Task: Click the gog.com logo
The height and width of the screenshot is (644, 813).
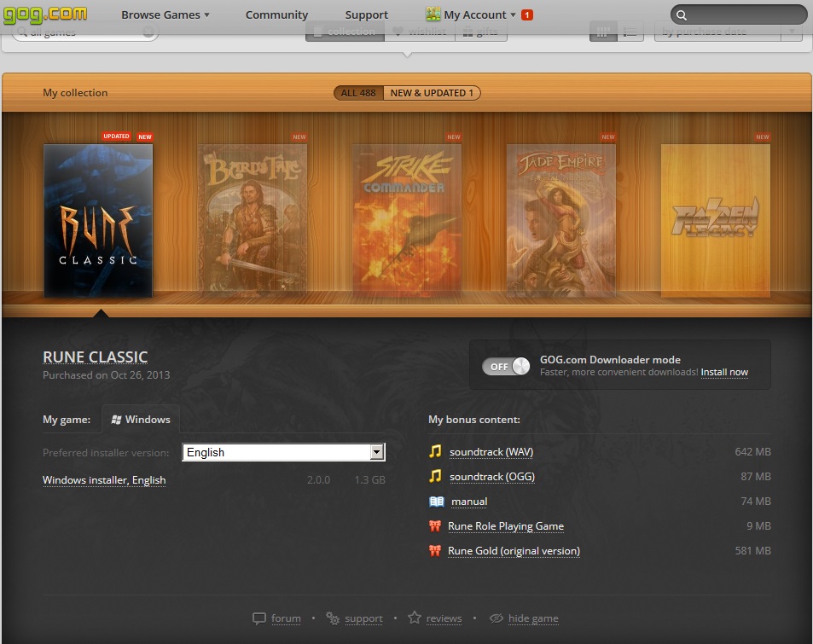Action: point(45,14)
